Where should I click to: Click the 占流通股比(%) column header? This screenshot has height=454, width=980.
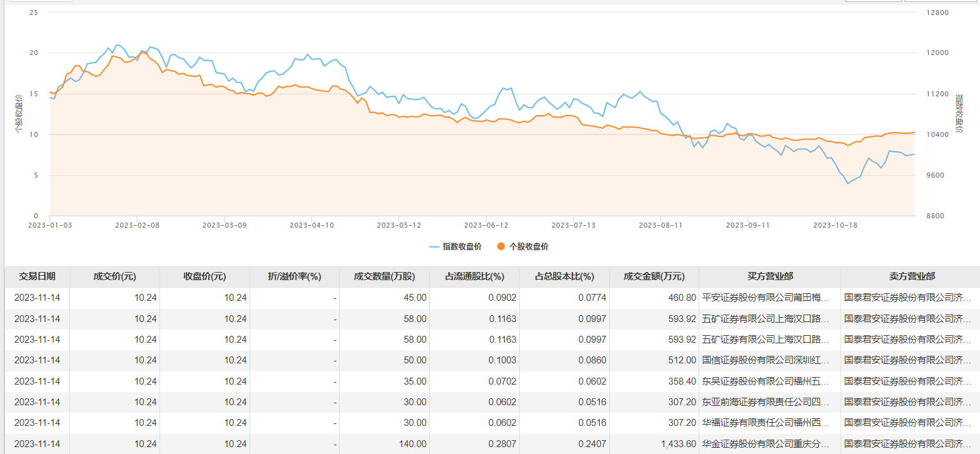coord(475,276)
